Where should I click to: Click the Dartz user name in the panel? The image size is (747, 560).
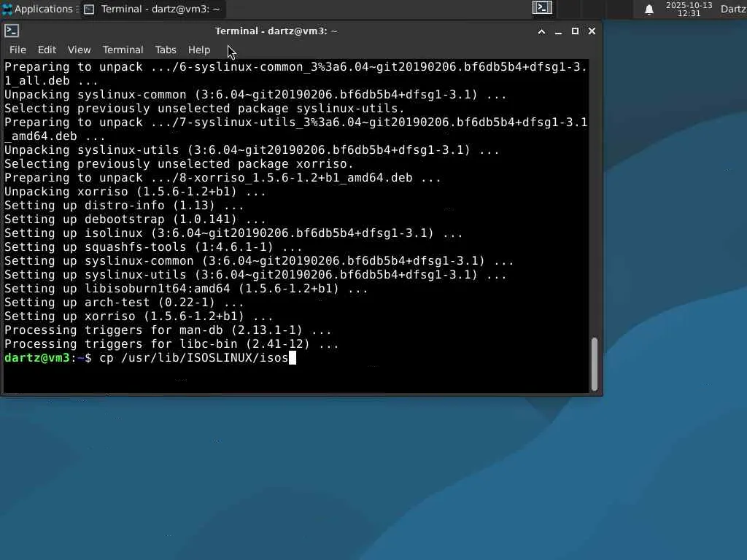coord(733,9)
